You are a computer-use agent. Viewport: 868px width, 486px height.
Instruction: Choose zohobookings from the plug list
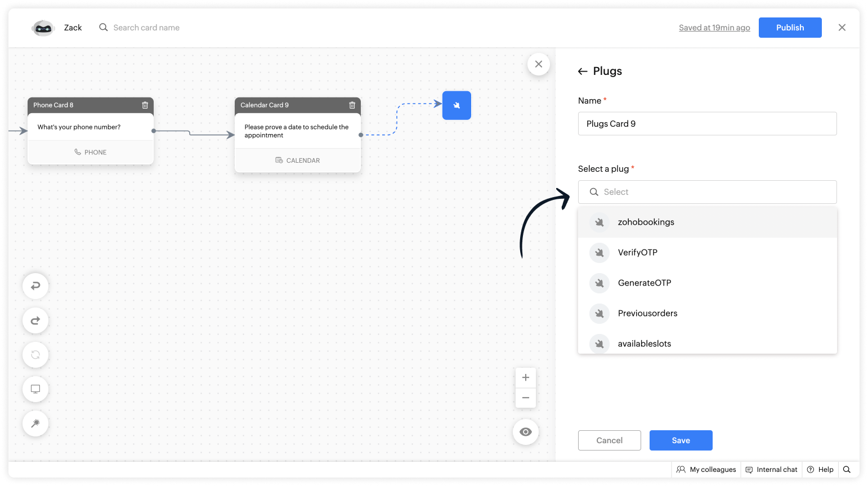(x=708, y=222)
